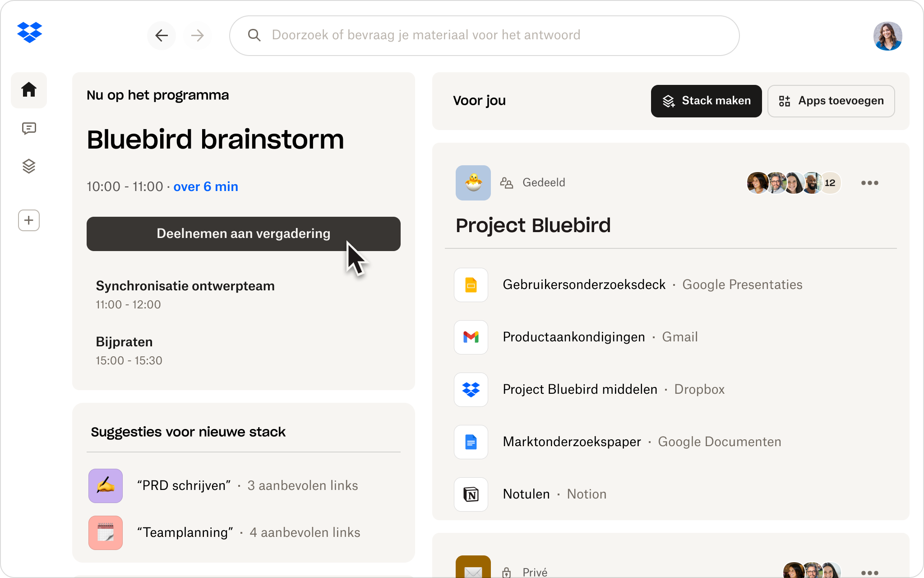Image resolution: width=924 pixels, height=578 pixels.
Task: Open the stacks layers sidebar icon
Action: tap(29, 166)
